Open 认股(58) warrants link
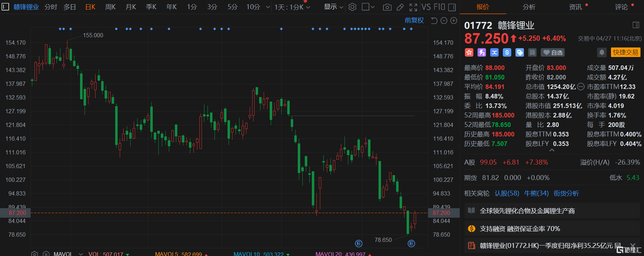This screenshot has width=644, height=256. coord(507,193)
